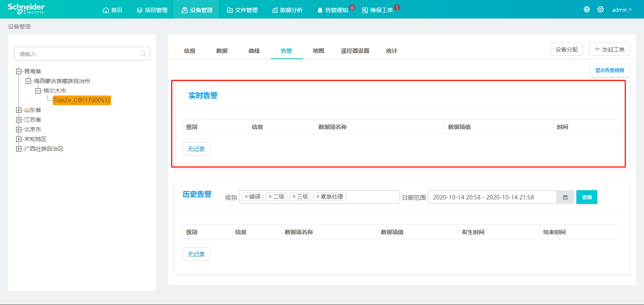Switch to the 遥控器设置 tab
The image size is (644, 305).
[x=355, y=51]
